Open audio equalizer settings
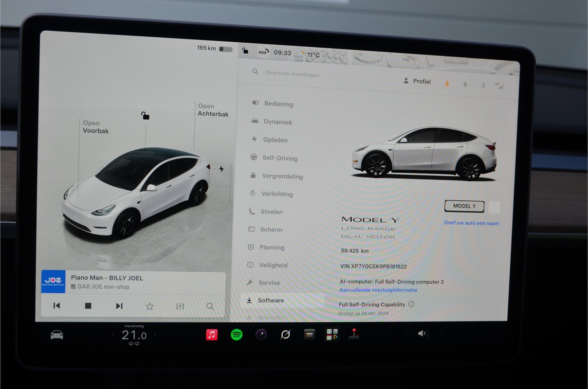Image resolution: width=588 pixels, height=389 pixels. pyautogui.click(x=180, y=306)
